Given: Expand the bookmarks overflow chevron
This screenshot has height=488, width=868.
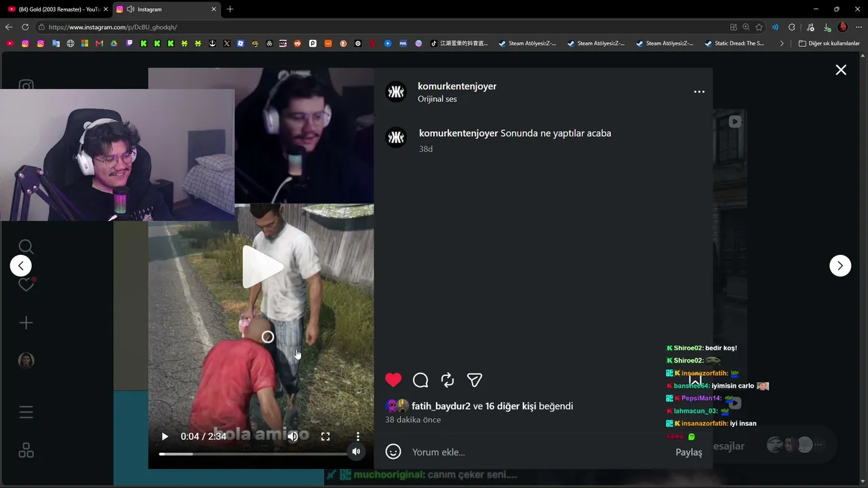Looking at the screenshot, I should coord(782,43).
